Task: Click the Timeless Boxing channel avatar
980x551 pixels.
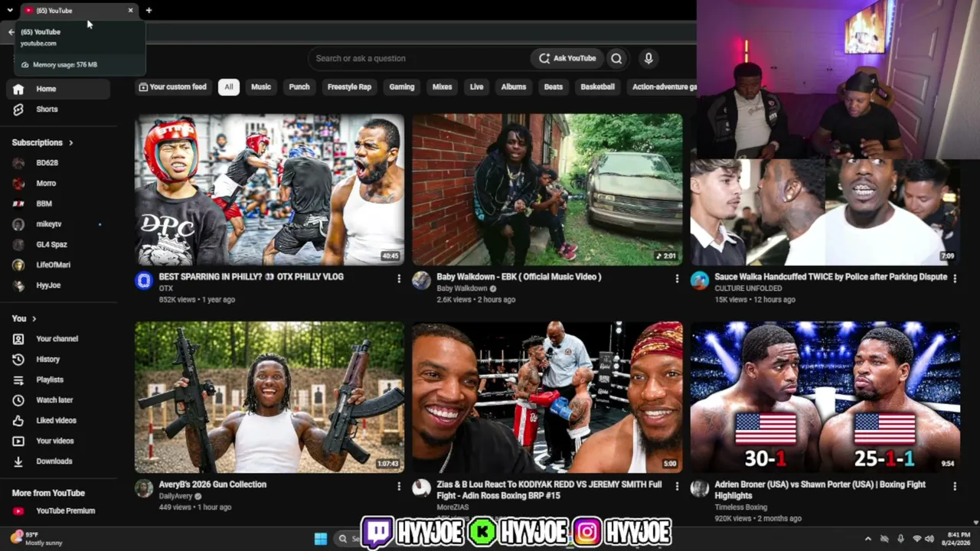Action: tap(700, 488)
